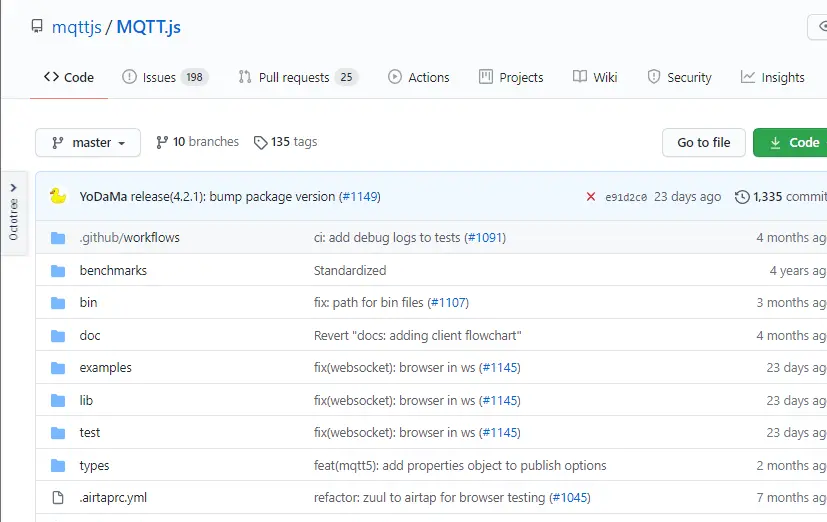Open pull request #1149 link
The image size is (827, 522).
[x=359, y=197]
